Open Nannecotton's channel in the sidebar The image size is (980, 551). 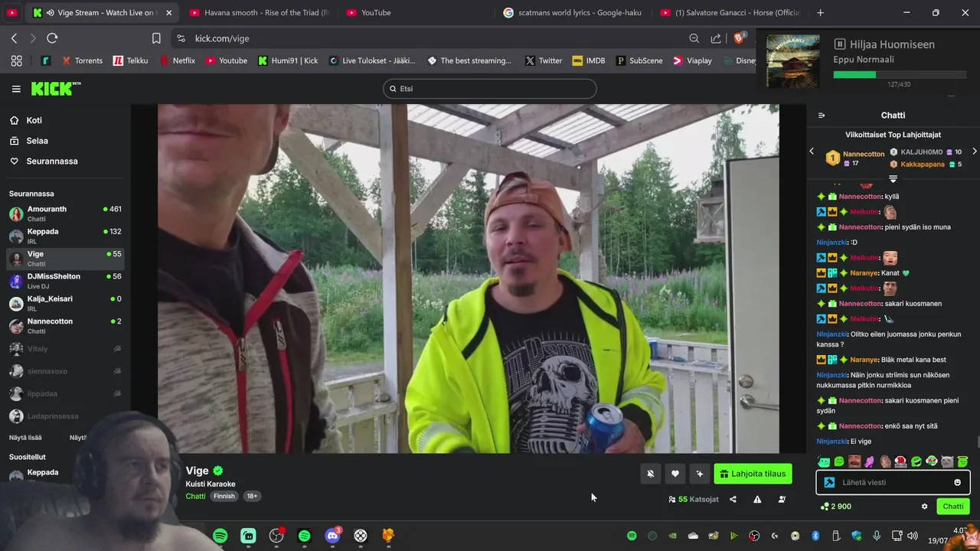pyautogui.click(x=65, y=326)
